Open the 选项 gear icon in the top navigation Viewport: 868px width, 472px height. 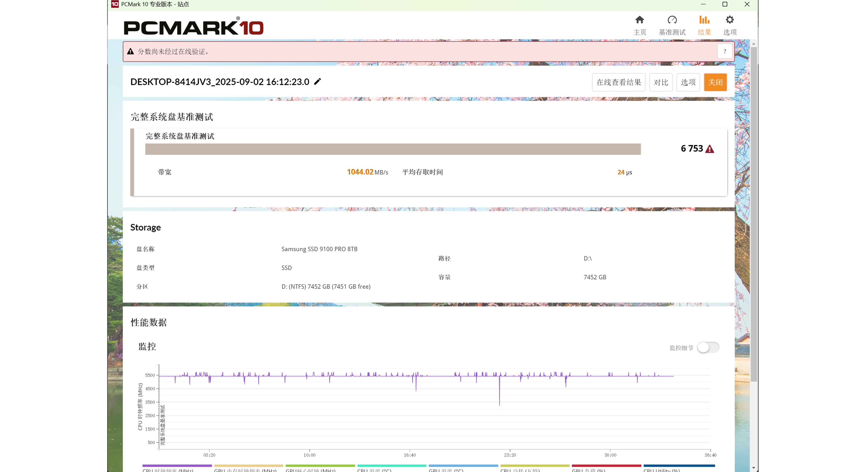729,20
